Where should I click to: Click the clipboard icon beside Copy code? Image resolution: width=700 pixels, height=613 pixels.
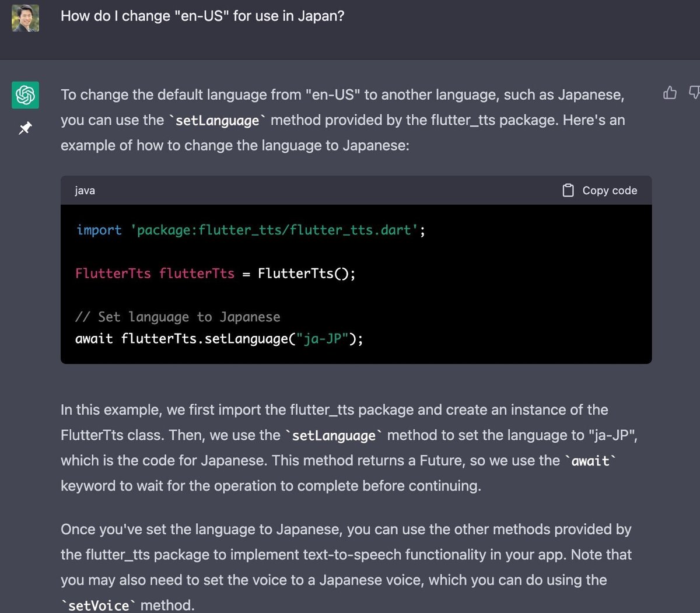pos(568,190)
